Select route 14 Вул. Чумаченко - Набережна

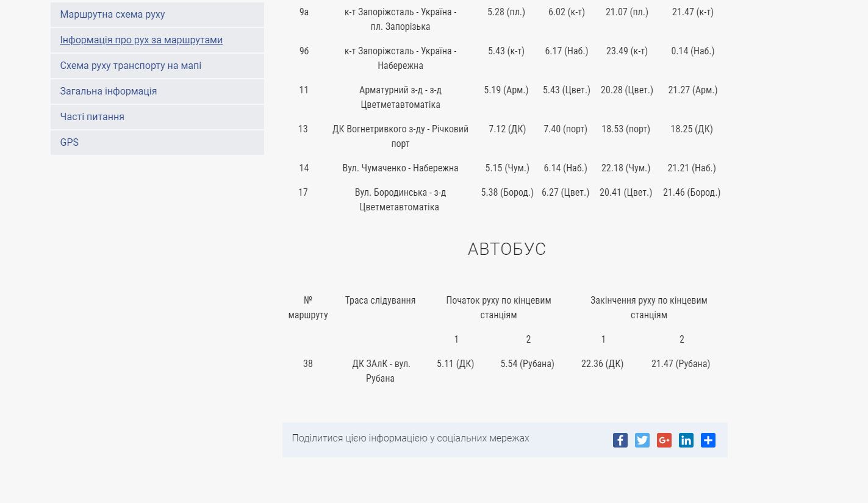(400, 168)
